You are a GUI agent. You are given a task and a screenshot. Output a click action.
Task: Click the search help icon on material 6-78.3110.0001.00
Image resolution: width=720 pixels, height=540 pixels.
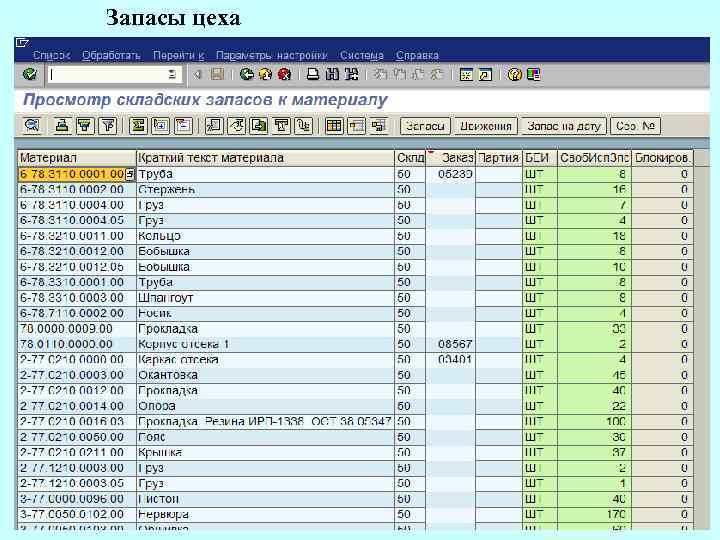pyautogui.click(x=130, y=174)
